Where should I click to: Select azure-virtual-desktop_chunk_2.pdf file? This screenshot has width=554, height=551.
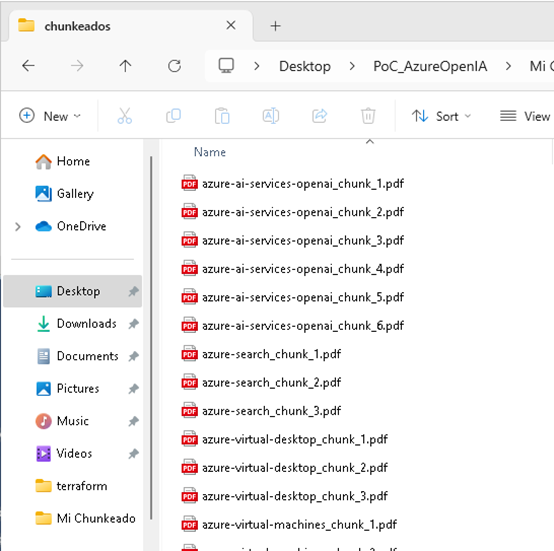[x=284, y=468]
